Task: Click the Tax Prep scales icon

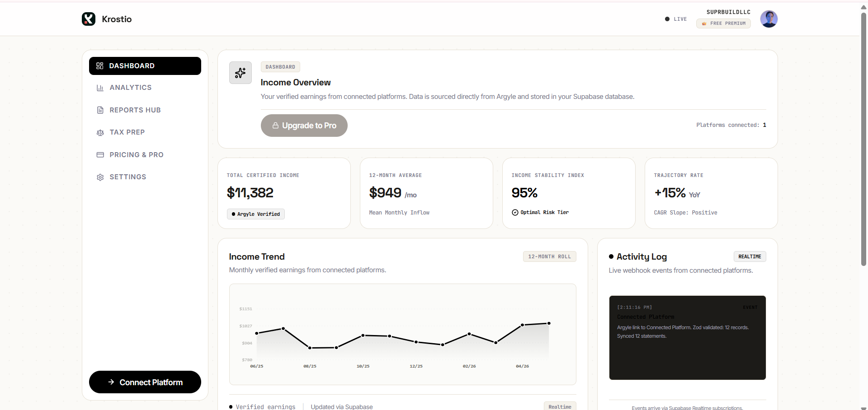Action: point(100,133)
